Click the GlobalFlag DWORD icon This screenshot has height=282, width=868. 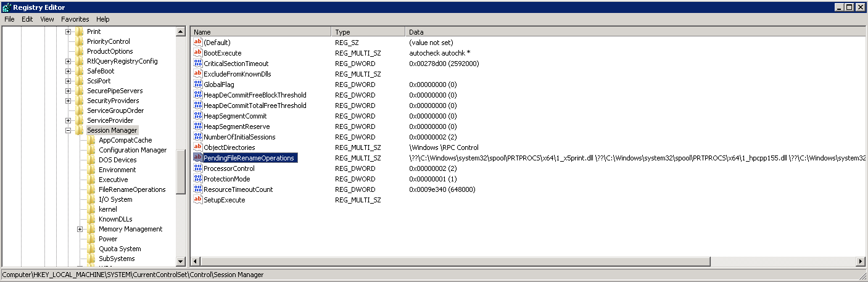tap(198, 85)
